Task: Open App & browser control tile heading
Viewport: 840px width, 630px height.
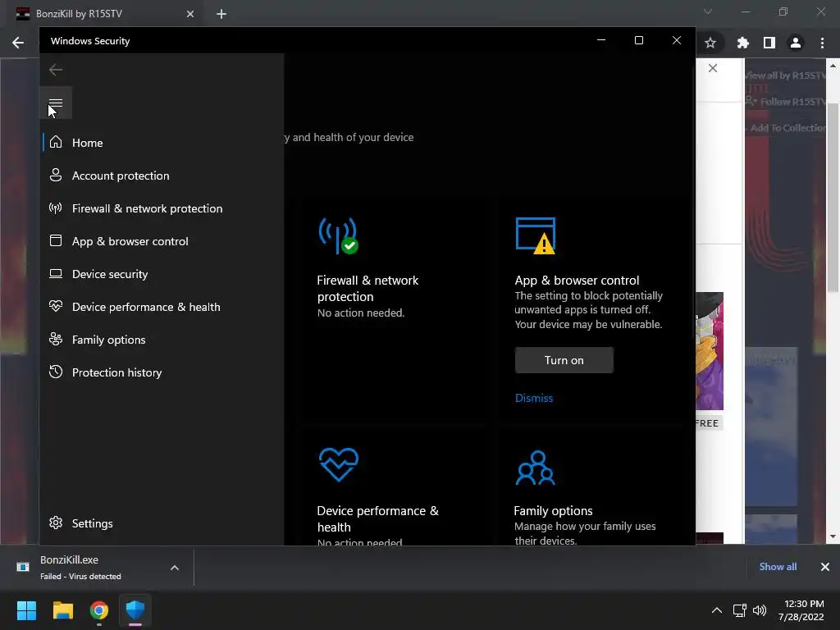Action: click(577, 281)
